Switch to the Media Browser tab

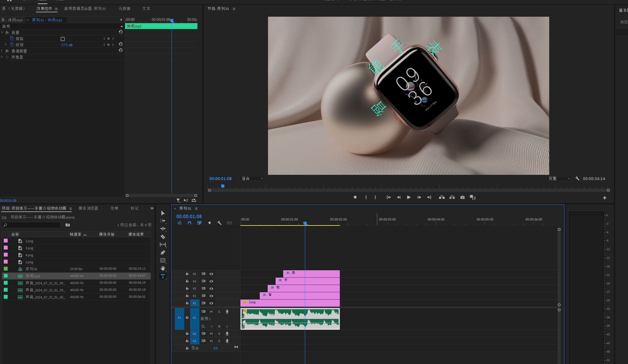click(88, 208)
